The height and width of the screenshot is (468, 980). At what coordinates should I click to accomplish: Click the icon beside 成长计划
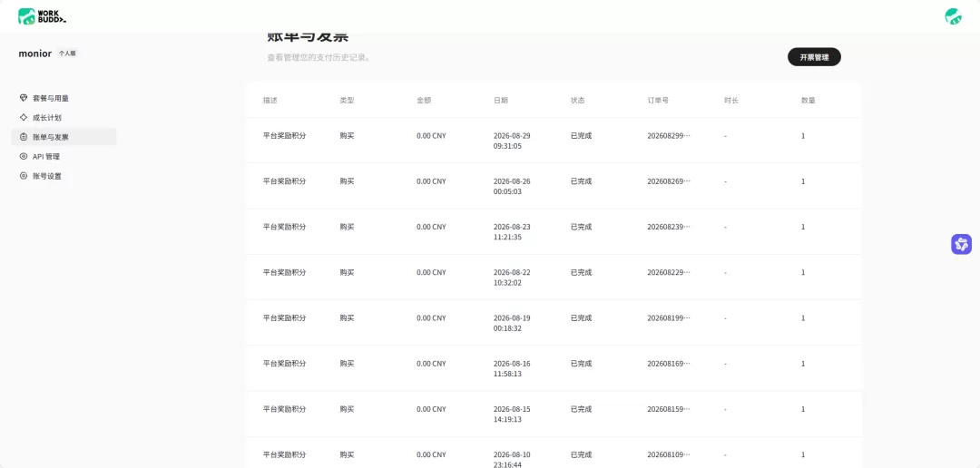pos(24,118)
